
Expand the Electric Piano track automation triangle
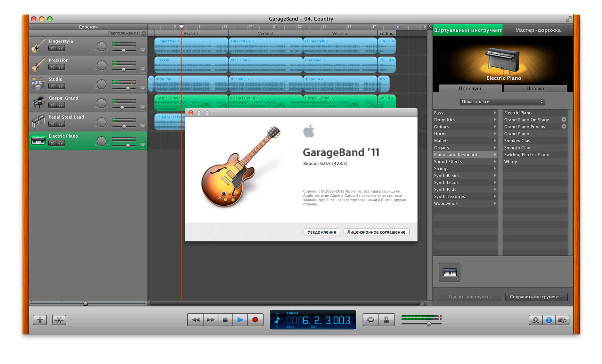[143, 145]
